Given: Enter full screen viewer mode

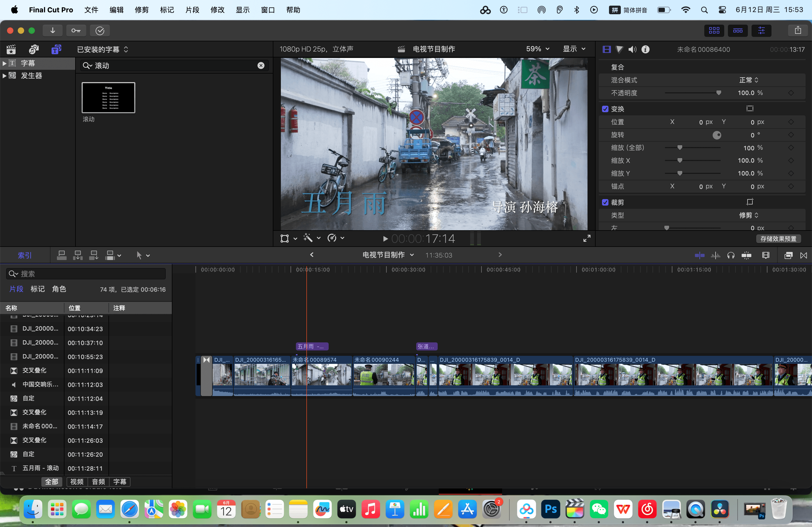Looking at the screenshot, I should point(586,239).
